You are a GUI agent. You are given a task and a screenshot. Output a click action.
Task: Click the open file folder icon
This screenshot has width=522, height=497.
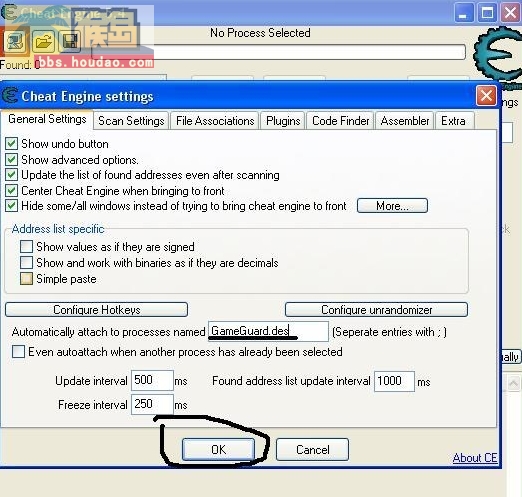click(43, 42)
